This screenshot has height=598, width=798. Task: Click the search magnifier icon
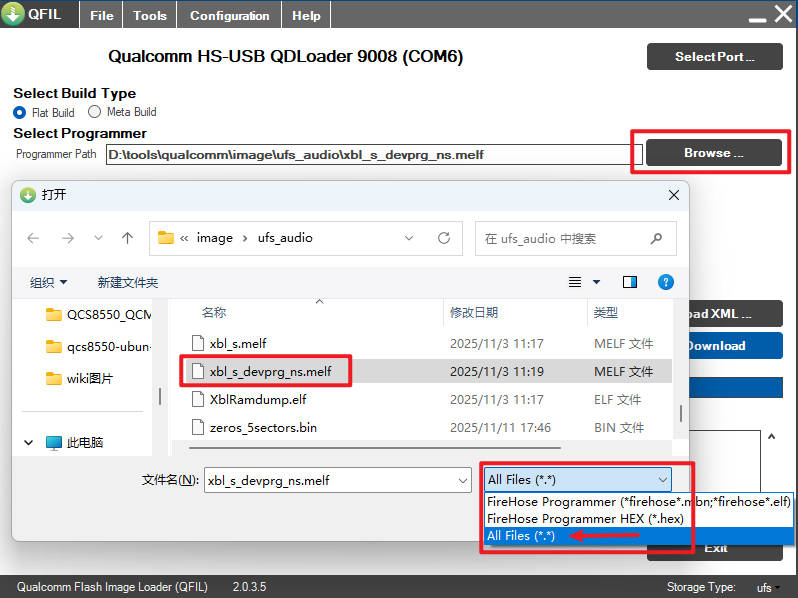tap(656, 238)
